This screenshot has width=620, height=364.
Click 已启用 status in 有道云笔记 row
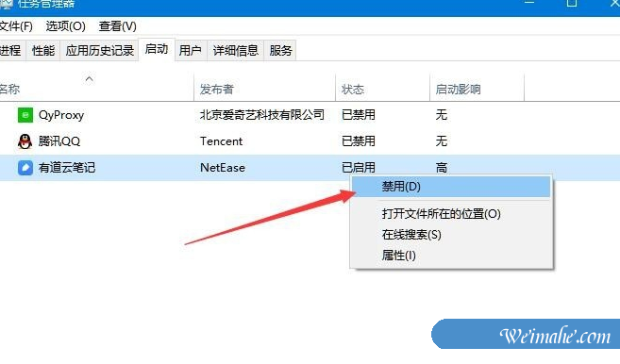point(359,168)
